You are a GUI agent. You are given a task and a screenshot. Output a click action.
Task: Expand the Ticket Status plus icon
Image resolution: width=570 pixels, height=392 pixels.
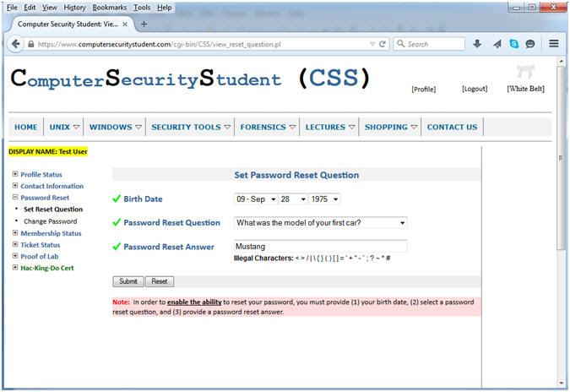pyautogui.click(x=15, y=244)
